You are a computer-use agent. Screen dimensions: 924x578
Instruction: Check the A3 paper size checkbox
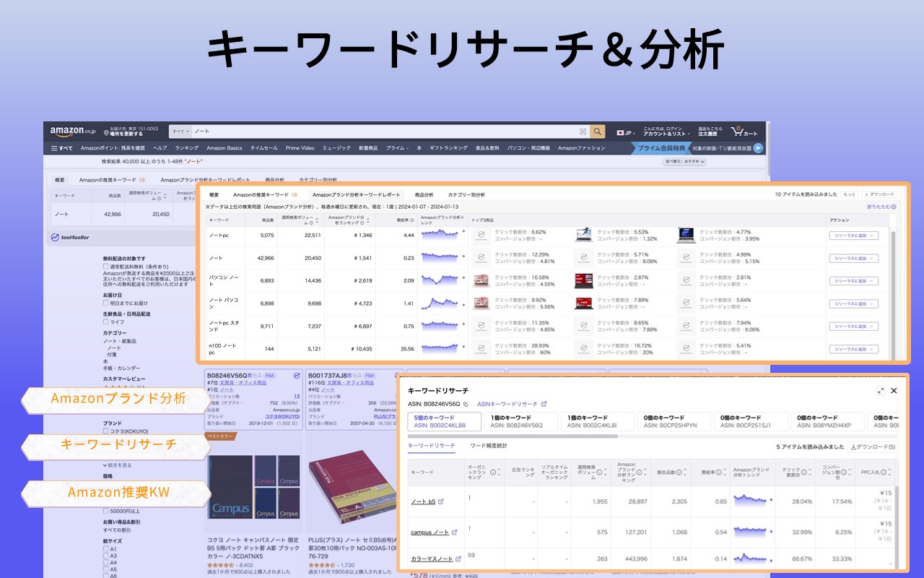point(106,556)
